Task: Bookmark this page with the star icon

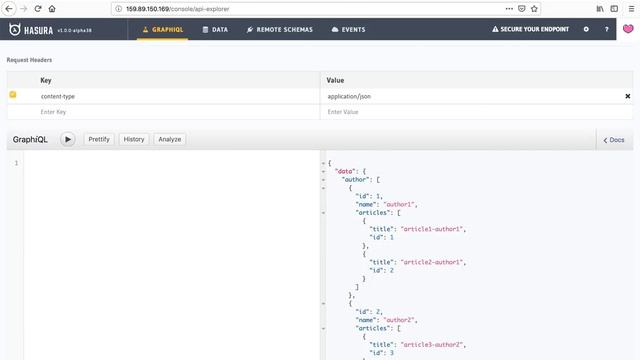Action: click(534, 9)
